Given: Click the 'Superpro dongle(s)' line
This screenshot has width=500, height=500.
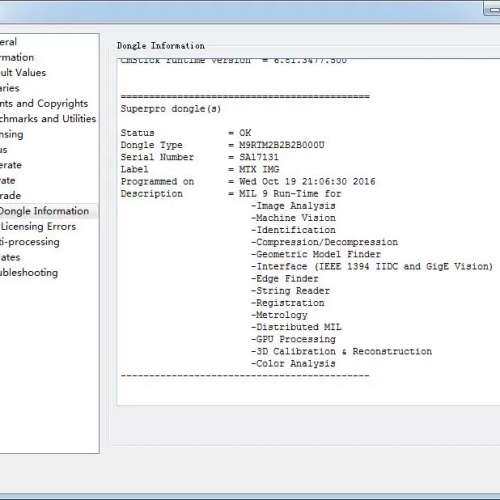Looking at the screenshot, I should click(171, 109).
